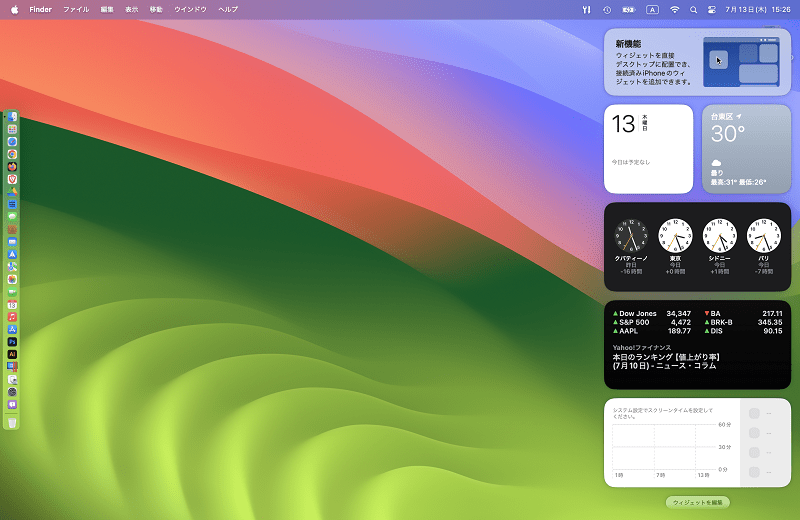Select the S&P 500 stock row

(x=652, y=323)
